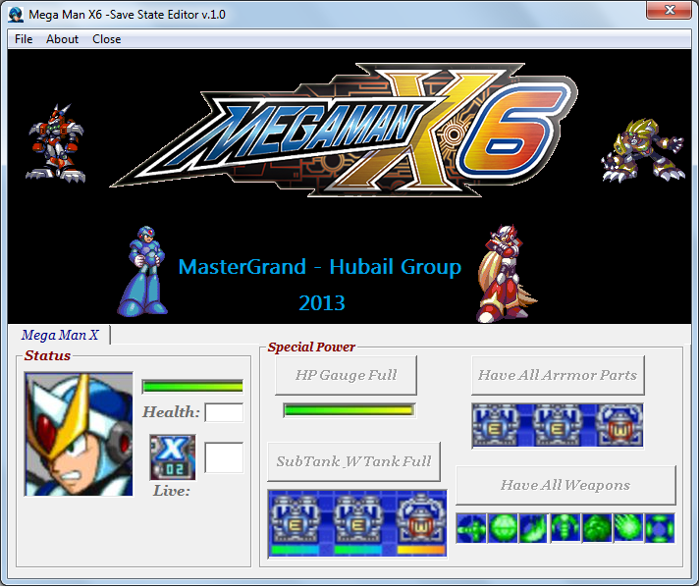The width and height of the screenshot is (700, 588).
Task: Click the first E tank under Armor Parts
Action: [496, 425]
